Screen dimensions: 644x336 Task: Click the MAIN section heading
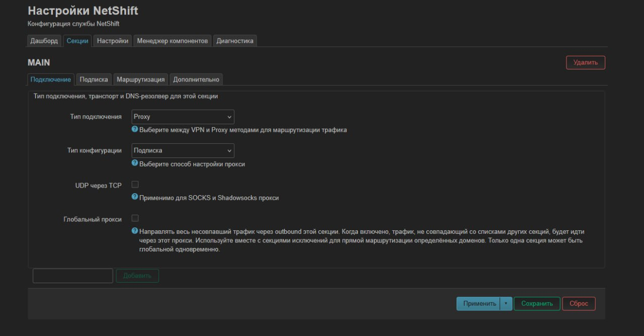pyautogui.click(x=39, y=63)
